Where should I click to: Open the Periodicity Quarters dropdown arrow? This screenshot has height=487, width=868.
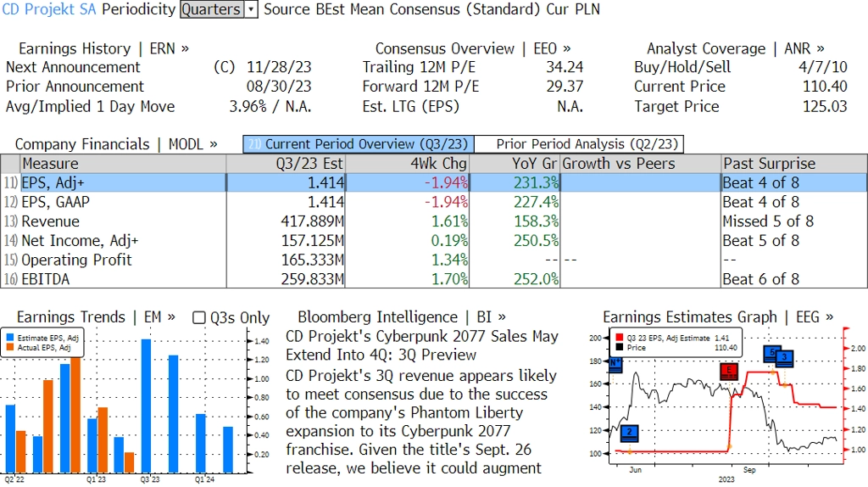pos(251,9)
